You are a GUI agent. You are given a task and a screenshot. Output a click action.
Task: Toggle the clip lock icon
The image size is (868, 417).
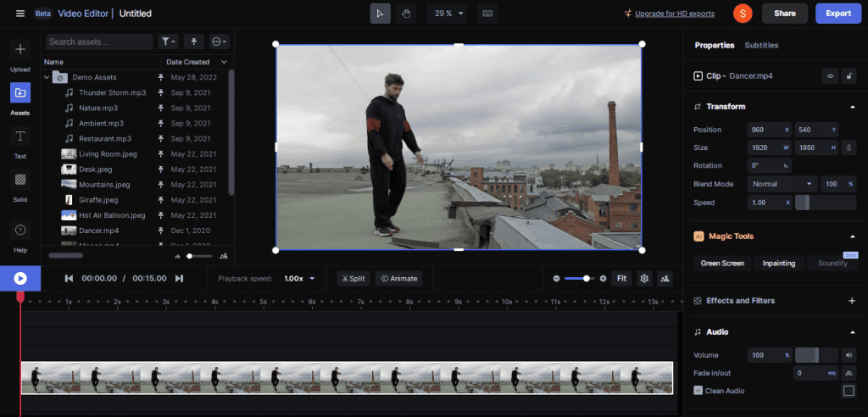click(849, 75)
